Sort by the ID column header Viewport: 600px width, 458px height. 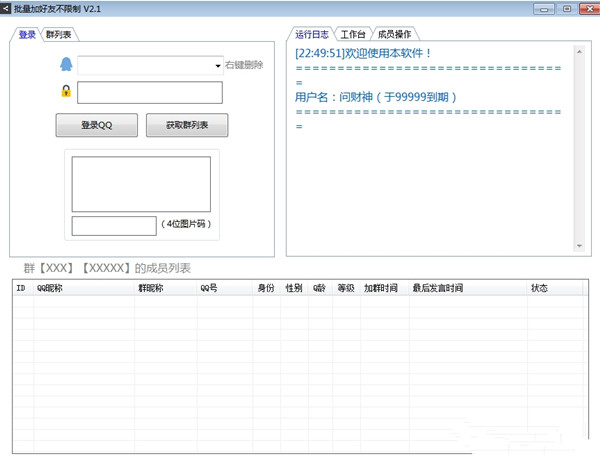[23, 288]
